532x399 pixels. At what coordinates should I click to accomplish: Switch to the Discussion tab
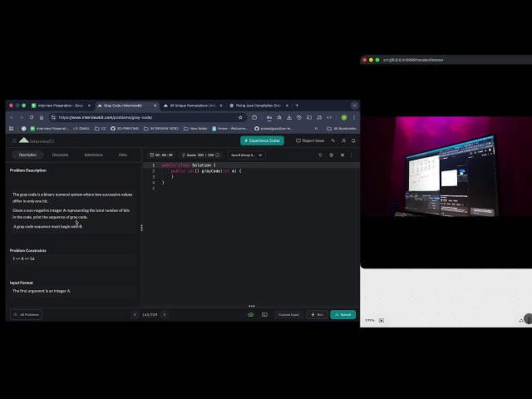(60, 155)
